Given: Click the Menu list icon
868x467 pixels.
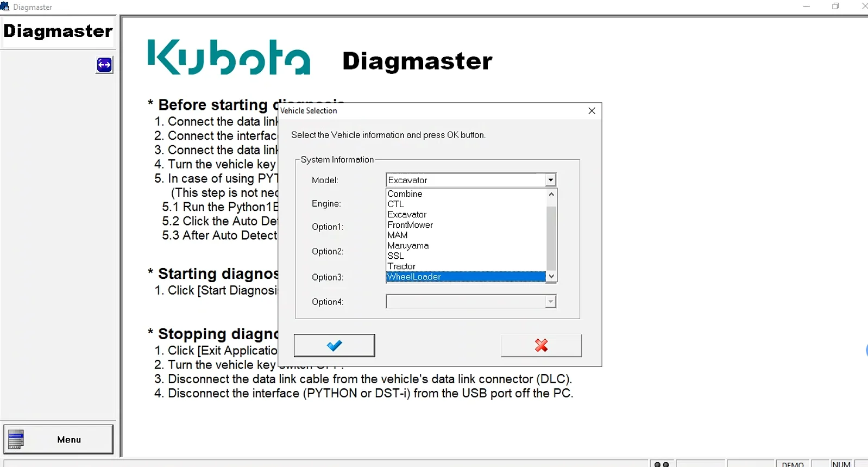Looking at the screenshot, I should coord(16,439).
